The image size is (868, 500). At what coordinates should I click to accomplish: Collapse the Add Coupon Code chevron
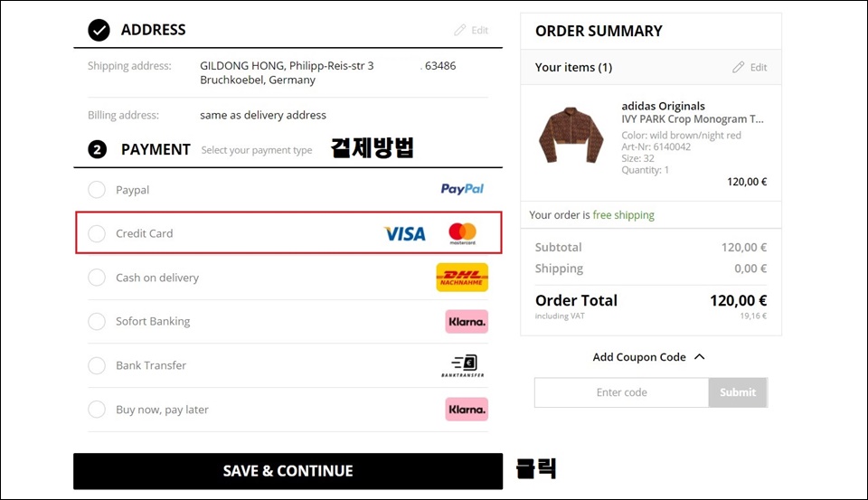coord(700,356)
